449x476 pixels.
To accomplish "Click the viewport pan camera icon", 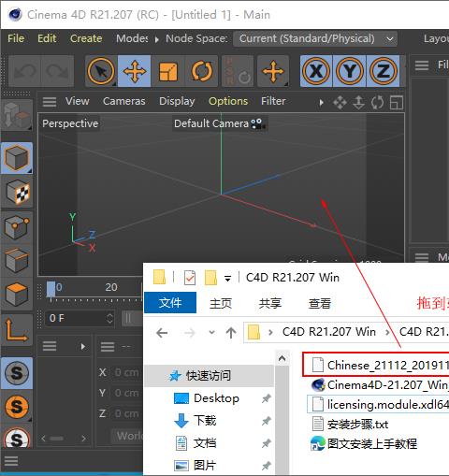I will tap(340, 103).
